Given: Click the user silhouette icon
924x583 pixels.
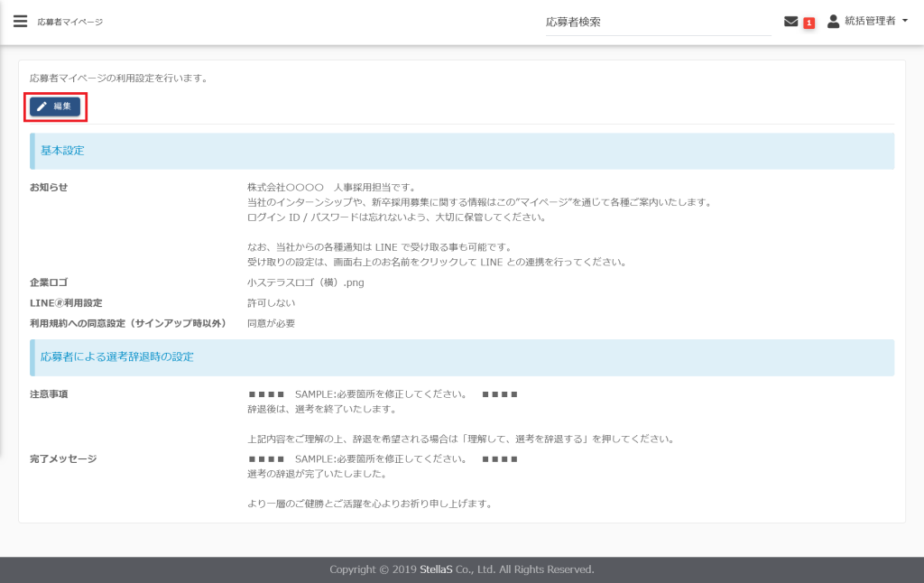Looking at the screenshot, I should pos(833,21).
